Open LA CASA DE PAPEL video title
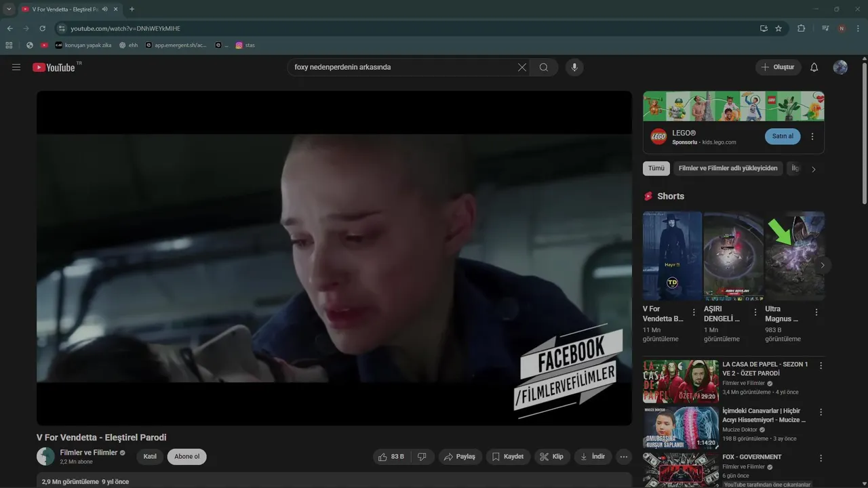The image size is (868, 488). pos(765,369)
